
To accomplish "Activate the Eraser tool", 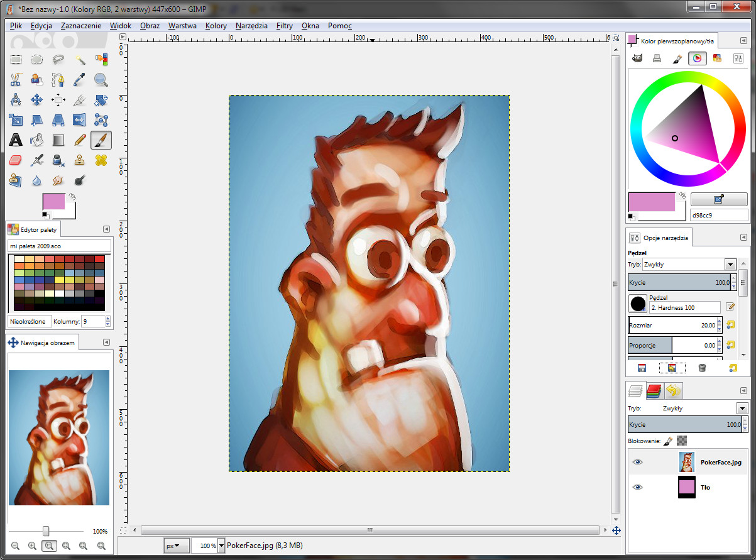I will (x=16, y=160).
